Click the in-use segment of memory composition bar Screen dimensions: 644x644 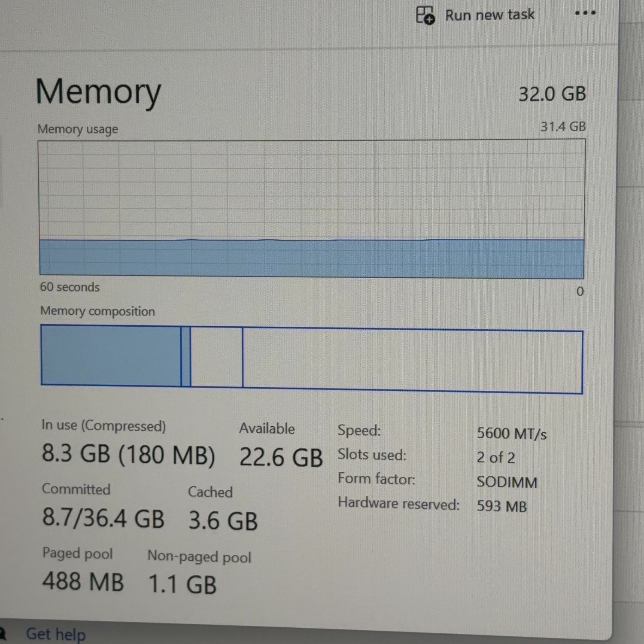[x=111, y=356]
